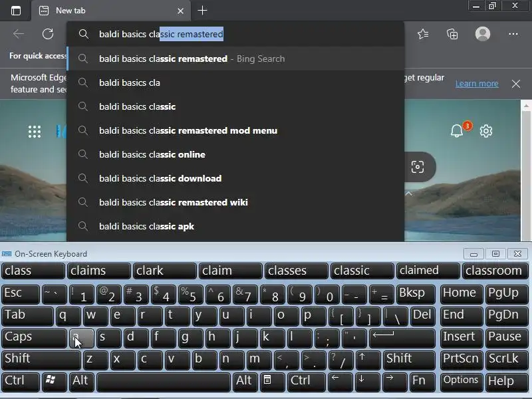Choose suggestion baldi basics classic remastered Bing Search
Image resolution: width=532 pixels, height=399 pixels.
point(235,59)
